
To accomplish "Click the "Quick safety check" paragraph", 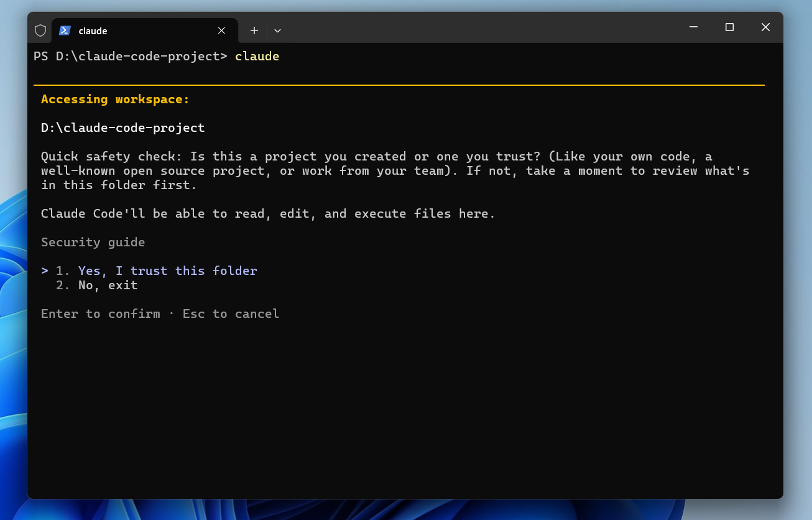I will (395, 170).
